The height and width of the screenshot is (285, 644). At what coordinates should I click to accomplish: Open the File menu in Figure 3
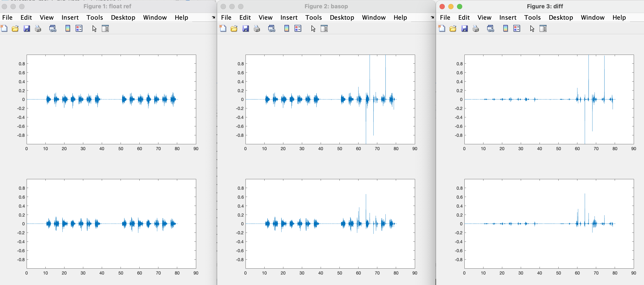445,17
